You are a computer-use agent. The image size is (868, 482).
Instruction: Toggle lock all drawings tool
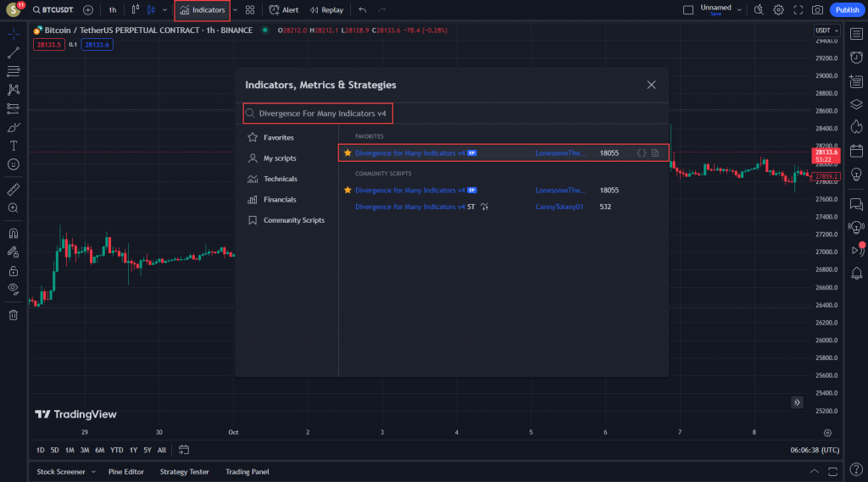(14, 271)
